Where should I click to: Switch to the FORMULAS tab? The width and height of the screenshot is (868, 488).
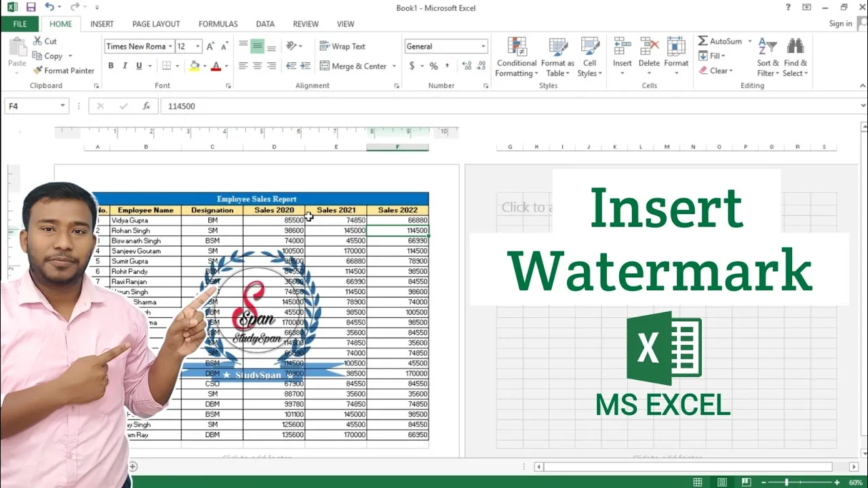[x=218, y=24]
